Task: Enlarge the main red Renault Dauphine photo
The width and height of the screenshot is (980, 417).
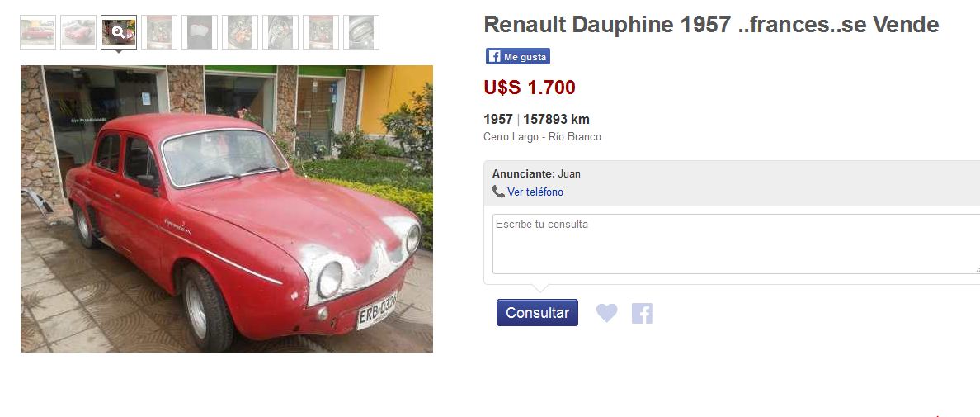Action: (227, 209)
